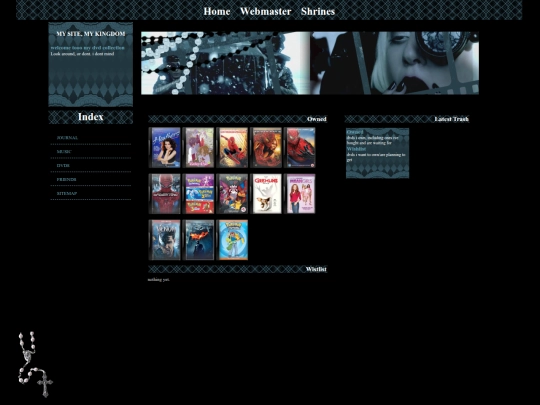Open The Dark Knight DVD cover
This screenshot has height=405, width=540.
point(198,240)
